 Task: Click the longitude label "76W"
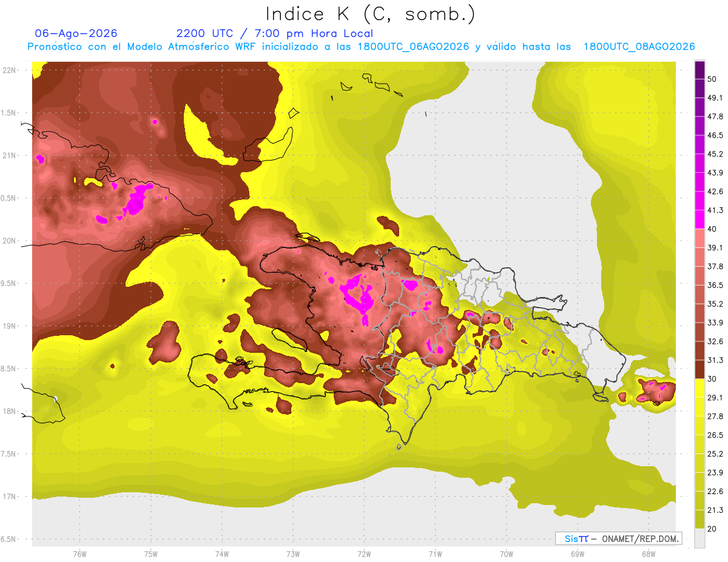pyautogui.click(x=79, y=554)
